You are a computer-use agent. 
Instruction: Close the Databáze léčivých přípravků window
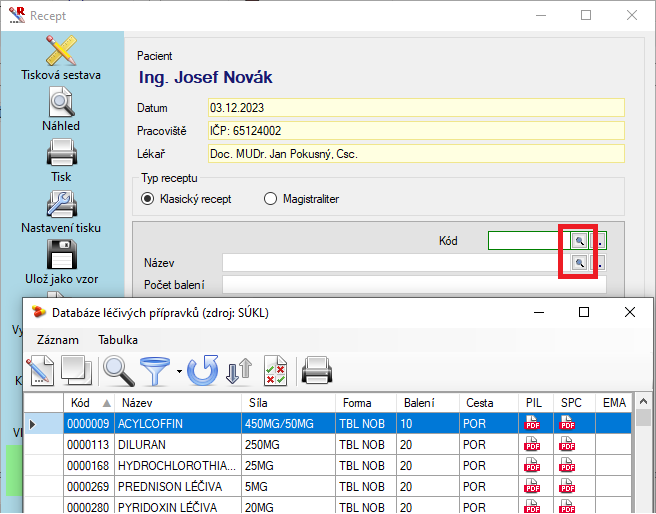point(630,312)
